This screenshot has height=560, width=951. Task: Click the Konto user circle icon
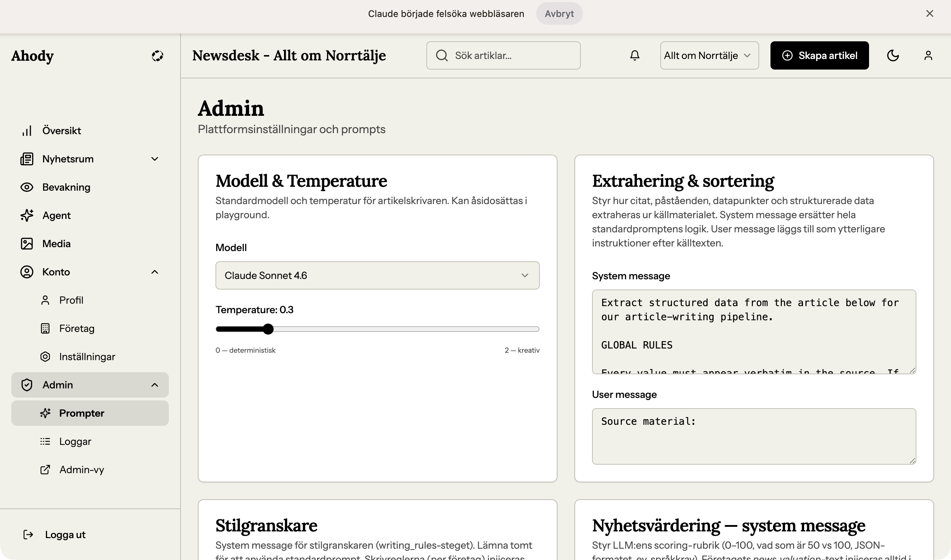point(27,272)
